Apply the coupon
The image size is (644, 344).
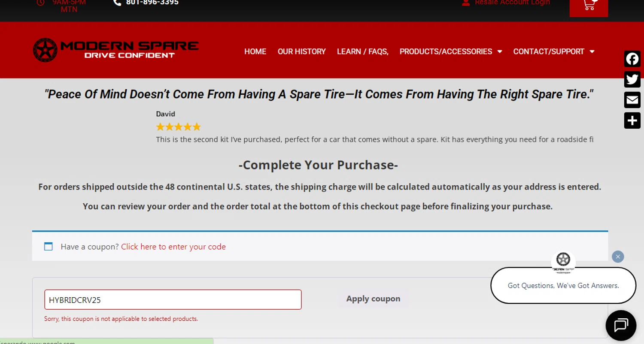(x=373, y=299)
